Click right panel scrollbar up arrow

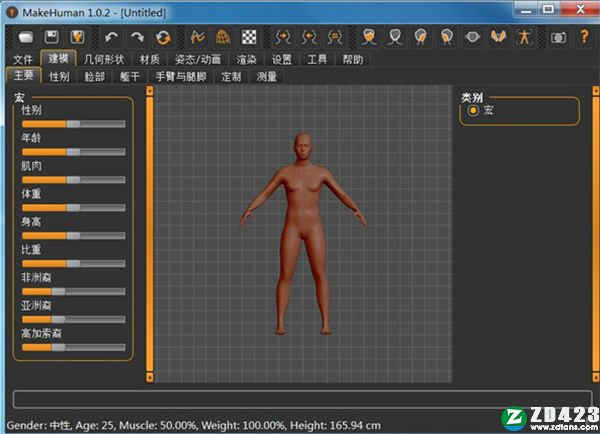click(x=596, y=91)
